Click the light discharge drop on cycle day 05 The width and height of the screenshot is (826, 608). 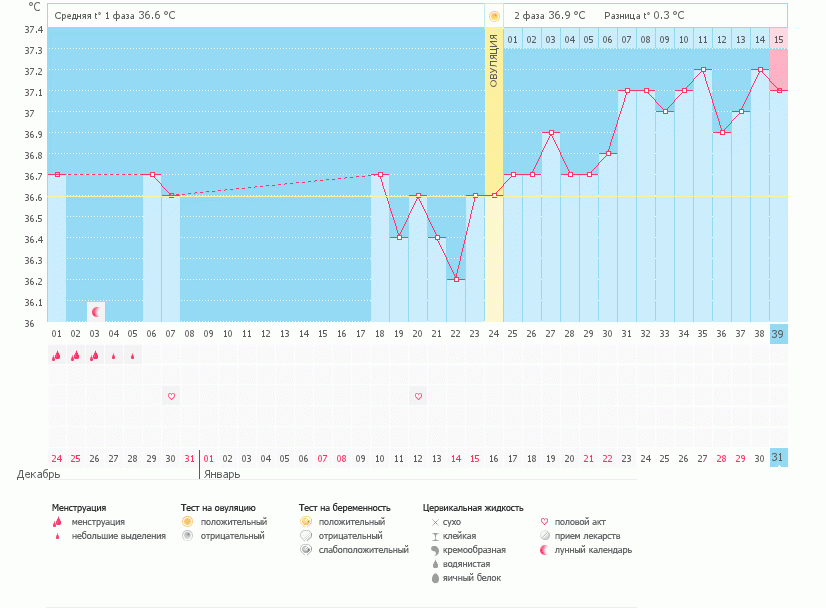coord(133,356)
